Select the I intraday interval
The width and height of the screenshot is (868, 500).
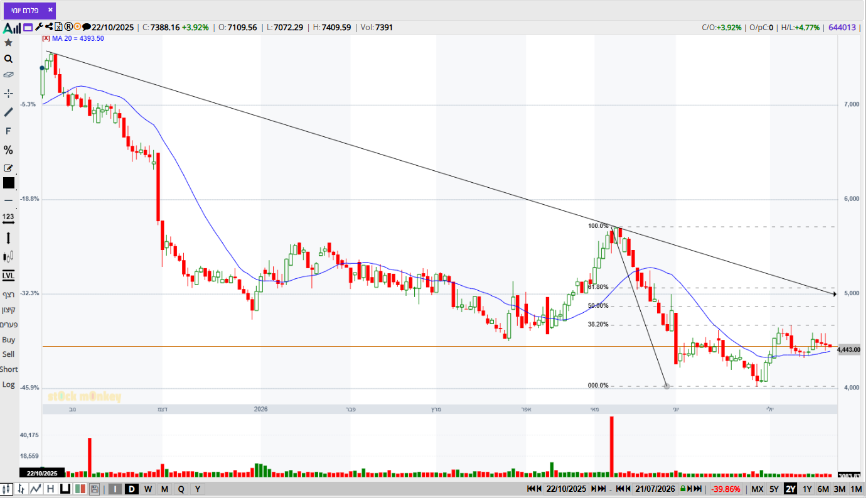click(115, 489)
